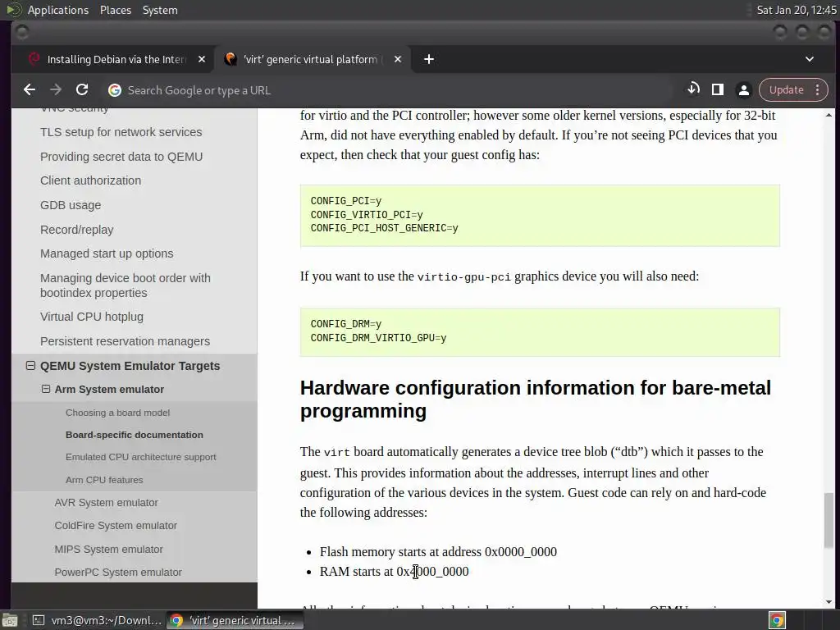This screenshot has height=630, width=840.
Task: Toggle the browser side panel icon
Action: [x=717, y=89]
